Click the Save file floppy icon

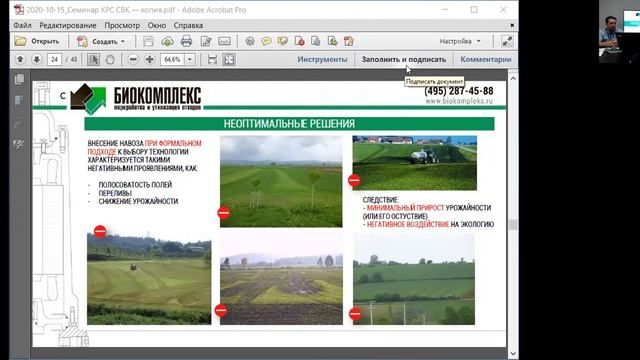click(x=148, y=41)
